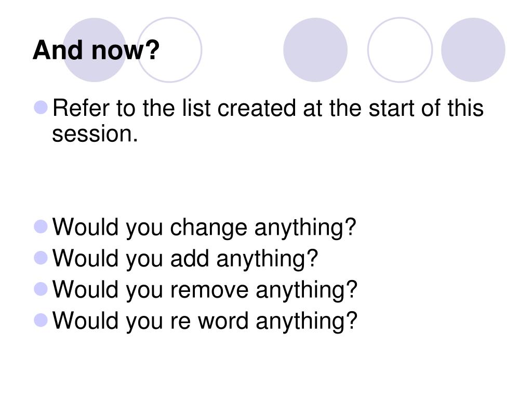The width and height of the screenshot is (532, 399).
Task: Click the word 'remove' in the third question
Action: [x=210, y=290]
